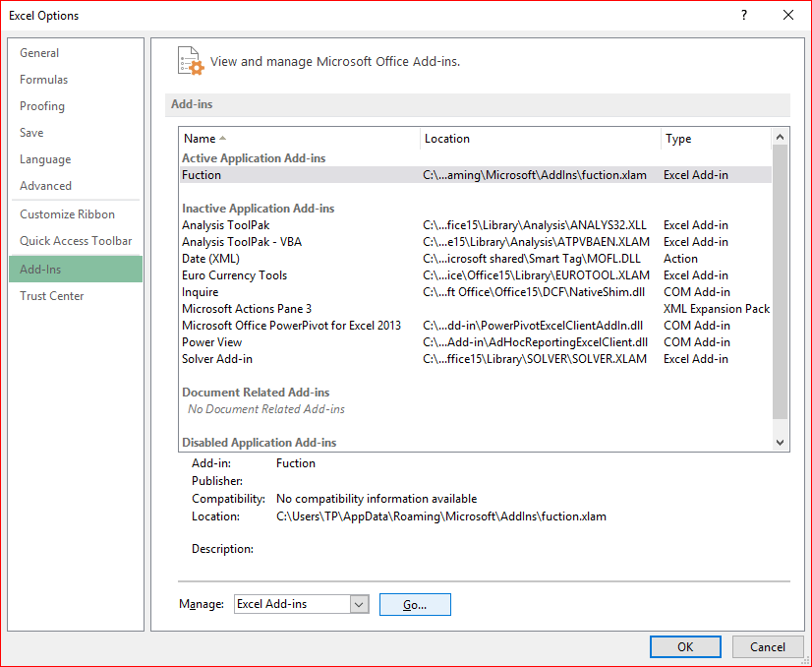Click the Cancel button
This screenshot has width=812, height=667.
tap(768, 646)
